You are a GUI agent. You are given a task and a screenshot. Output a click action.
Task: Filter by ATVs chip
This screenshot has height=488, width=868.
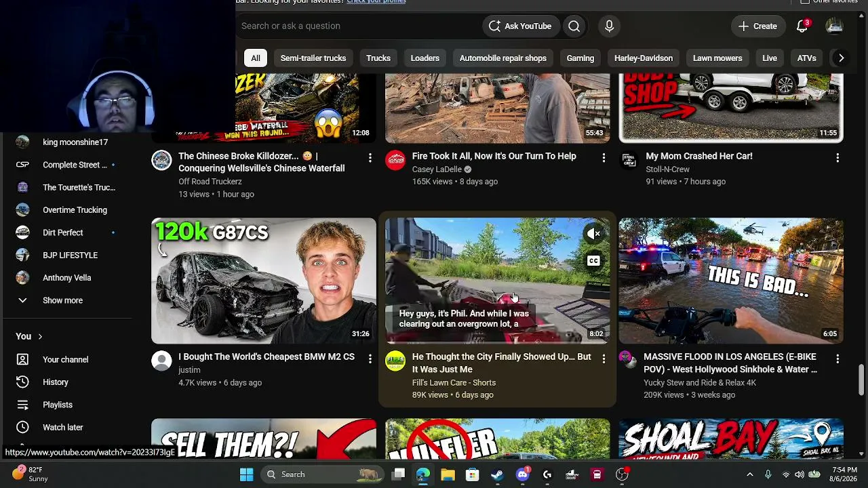point(807,58)
